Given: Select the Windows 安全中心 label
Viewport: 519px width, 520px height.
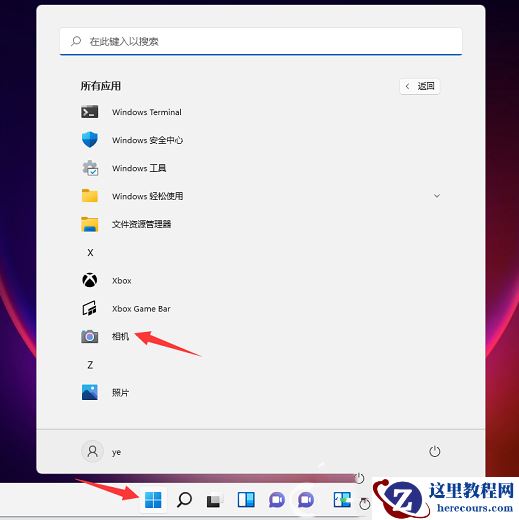Looking at the screenshot, I should (x=147, y=140).
